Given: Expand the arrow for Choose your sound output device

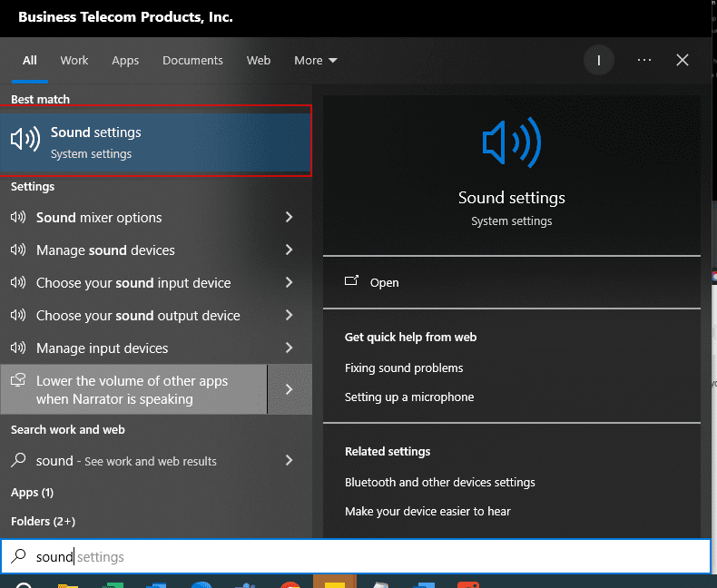Looking at the screenshot, I should pyautogui.click(x=289, y=316).
